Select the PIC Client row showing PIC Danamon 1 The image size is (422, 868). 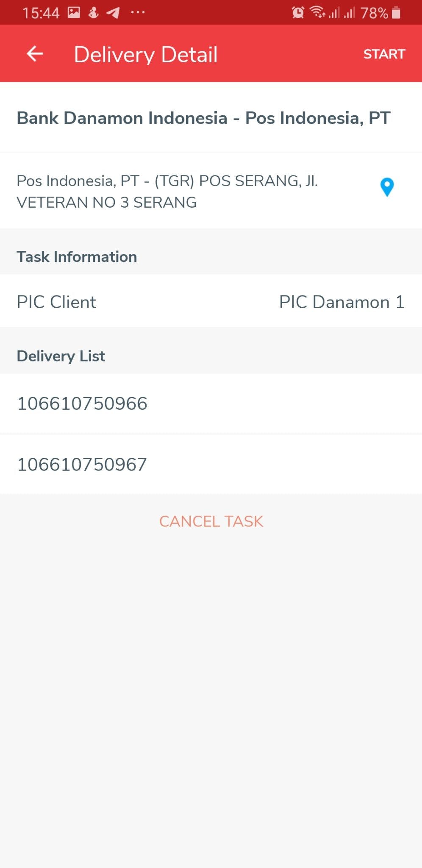pyautogui.click(x=211, y=302)
